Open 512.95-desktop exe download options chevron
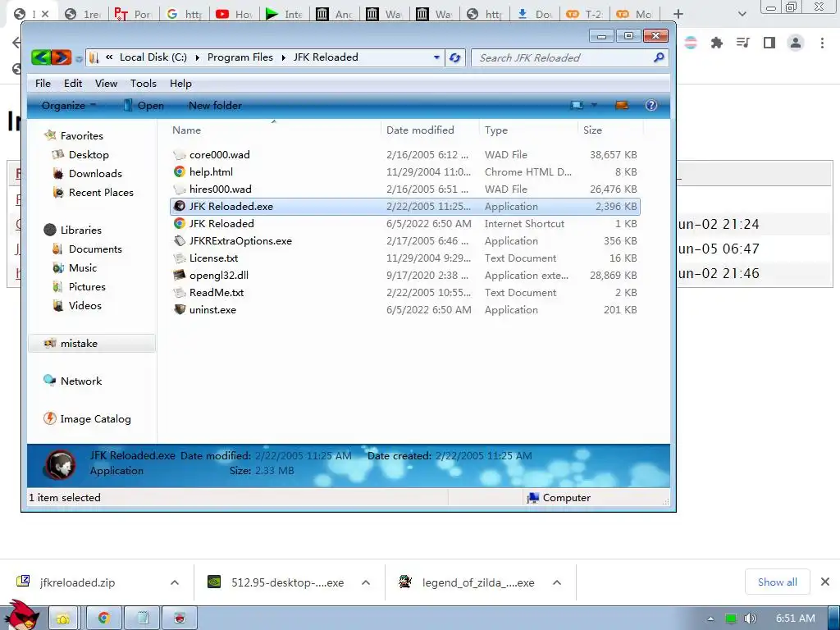 (366, 582)
